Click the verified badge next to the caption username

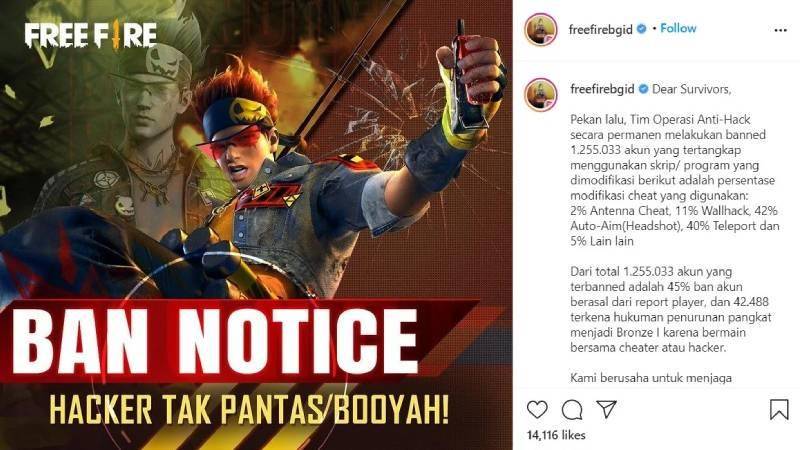point(643,89)
